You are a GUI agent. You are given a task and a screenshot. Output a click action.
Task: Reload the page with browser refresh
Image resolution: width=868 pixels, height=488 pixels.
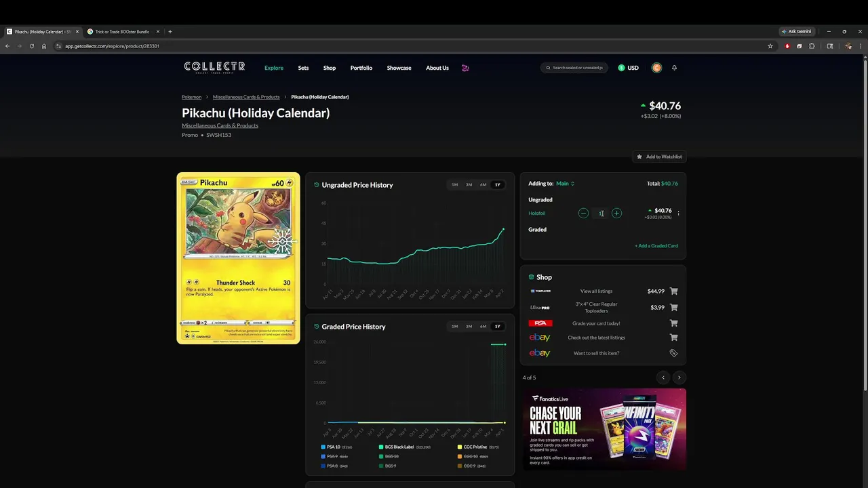click(x=32, y=46)
